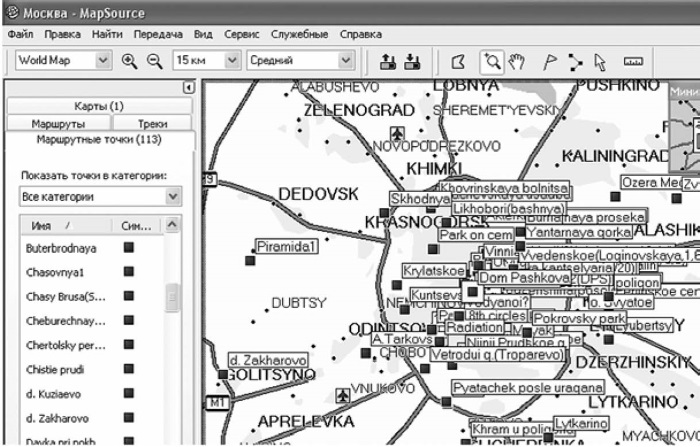Screen dimensions: 700x447
Task: Select the waypoint flag tool
Action: pos(548,61)
